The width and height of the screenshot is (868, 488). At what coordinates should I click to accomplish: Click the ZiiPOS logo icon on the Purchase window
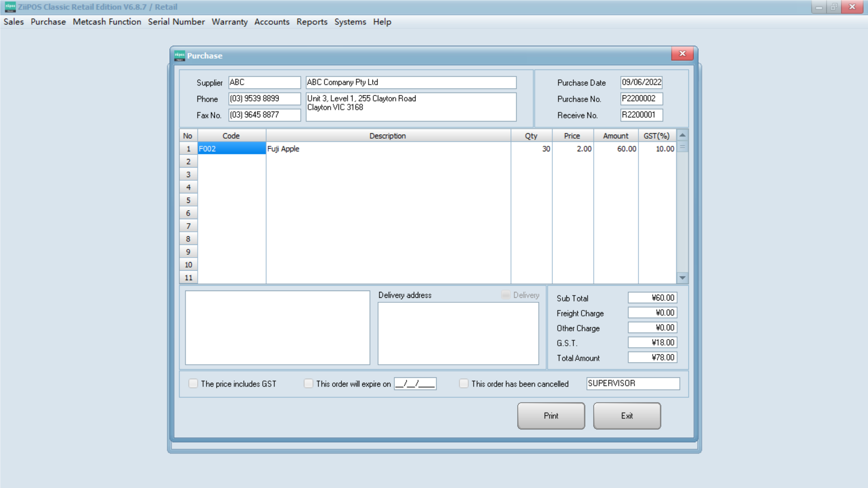(179, 55)
